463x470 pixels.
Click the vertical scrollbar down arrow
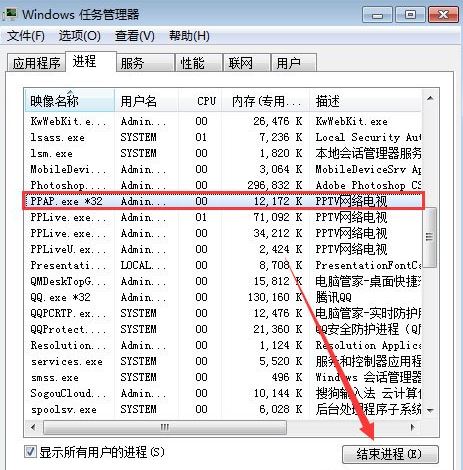click(x=430, y=411)
